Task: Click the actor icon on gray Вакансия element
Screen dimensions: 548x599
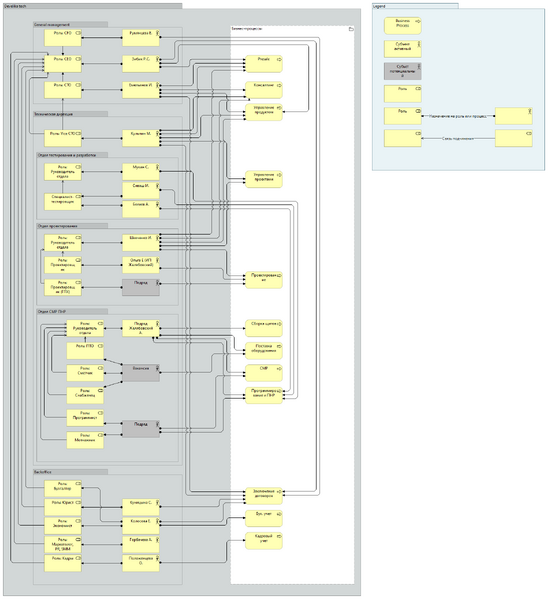Action: 157,369
